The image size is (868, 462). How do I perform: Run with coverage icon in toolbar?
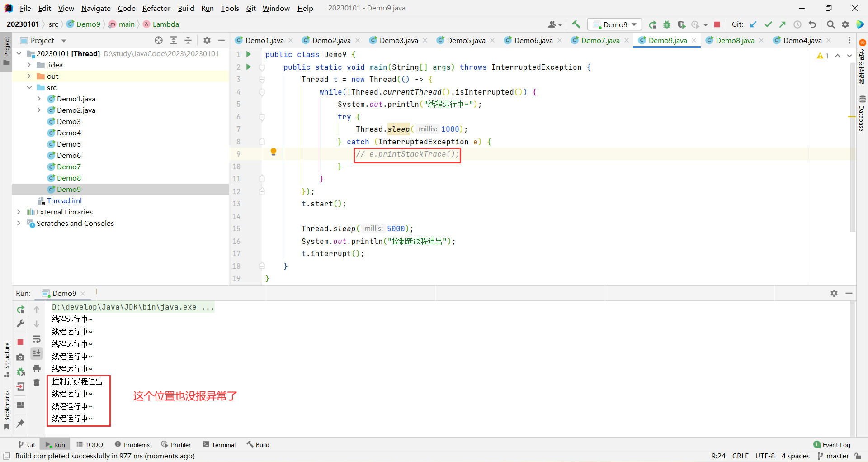tap(681, 24)
